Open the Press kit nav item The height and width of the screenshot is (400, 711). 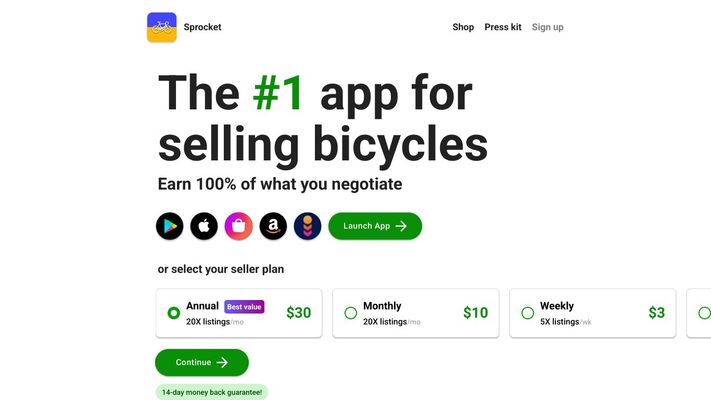click(503, 27)
